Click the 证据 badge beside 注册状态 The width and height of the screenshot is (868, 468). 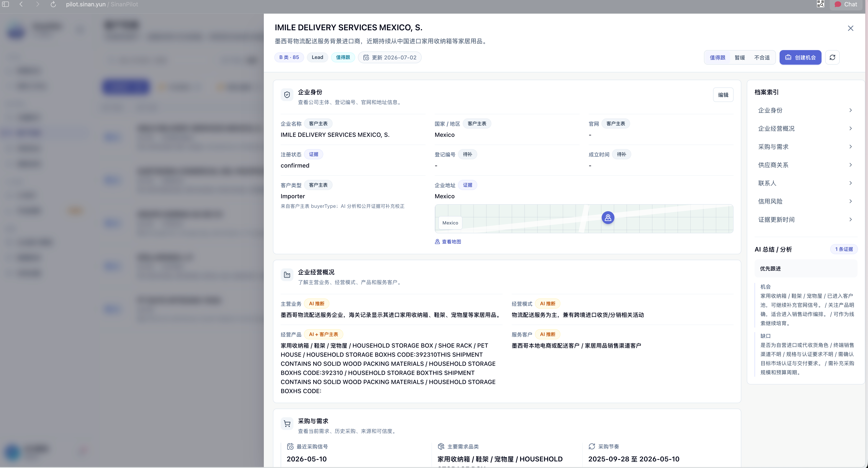tap(314, 154)
